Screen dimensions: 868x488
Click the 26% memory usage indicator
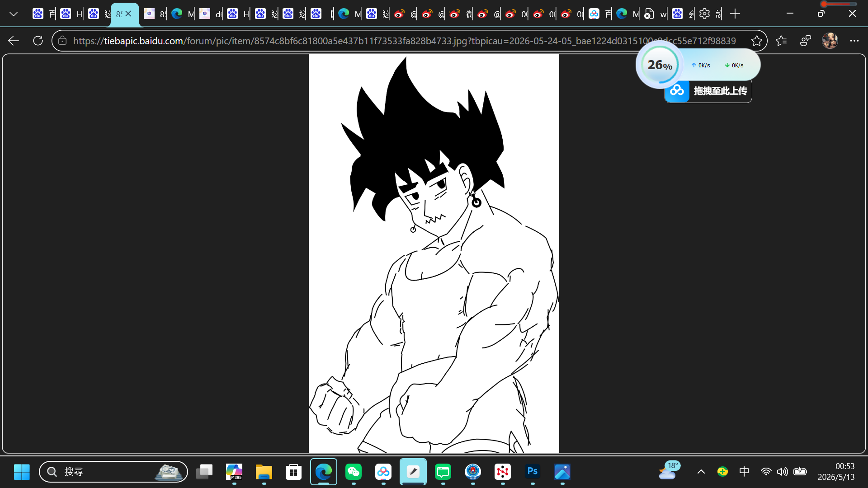click(660, 65)
